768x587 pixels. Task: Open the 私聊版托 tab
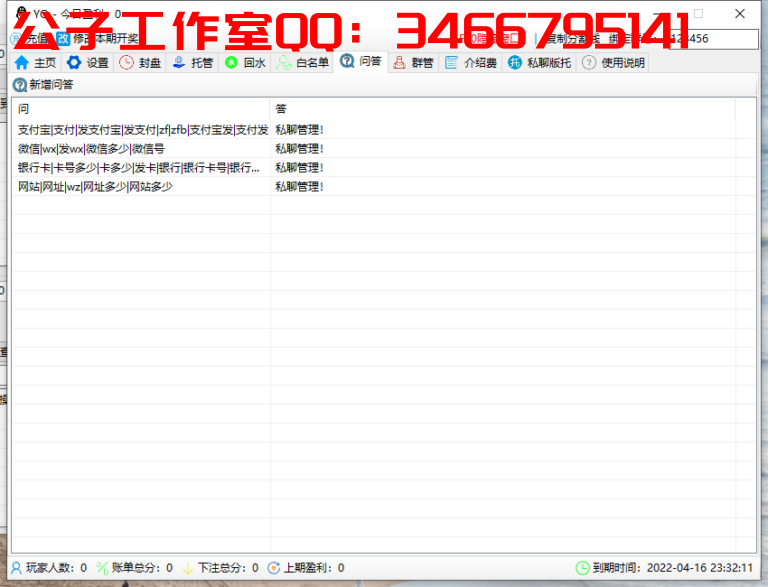(539, 63)
